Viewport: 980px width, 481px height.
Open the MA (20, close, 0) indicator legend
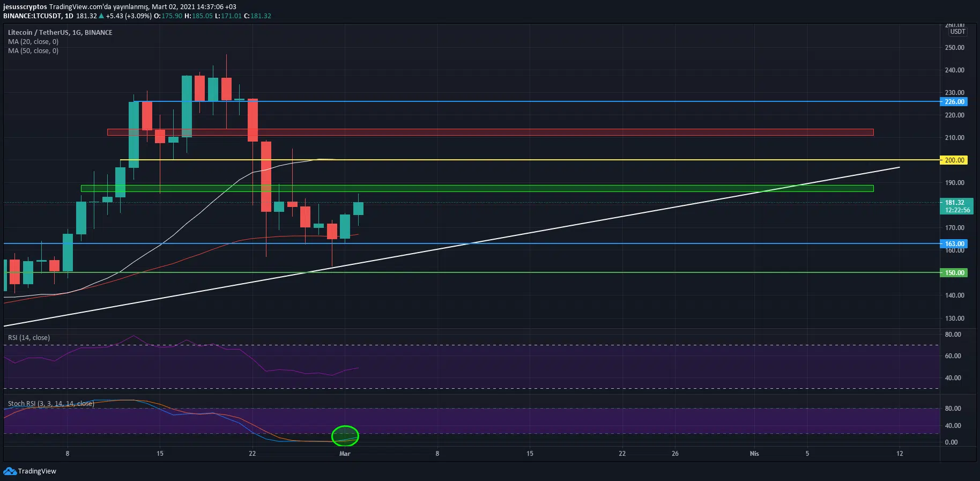point(33,41)
